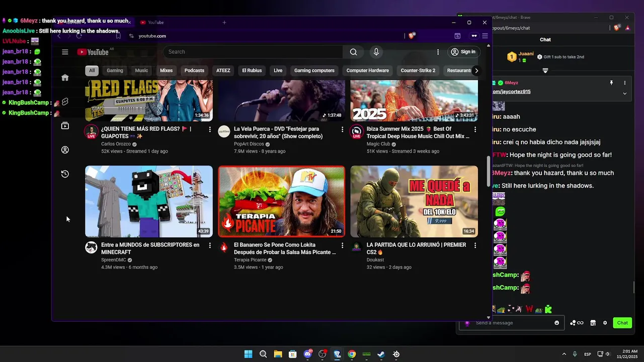This screenshot has width=644, height=362.
Task: Select the Home icon in YouTube sidebar
Action: tap(65, 77)
